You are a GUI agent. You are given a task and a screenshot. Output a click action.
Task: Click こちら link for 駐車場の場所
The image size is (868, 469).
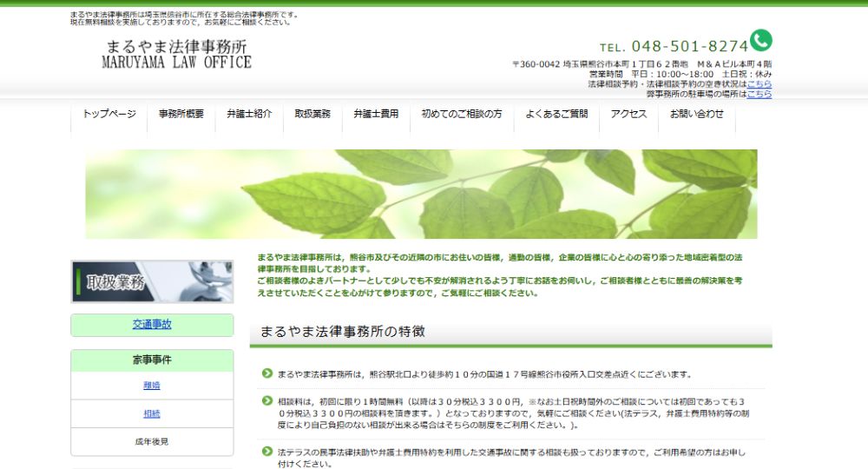tap(759, 94)
